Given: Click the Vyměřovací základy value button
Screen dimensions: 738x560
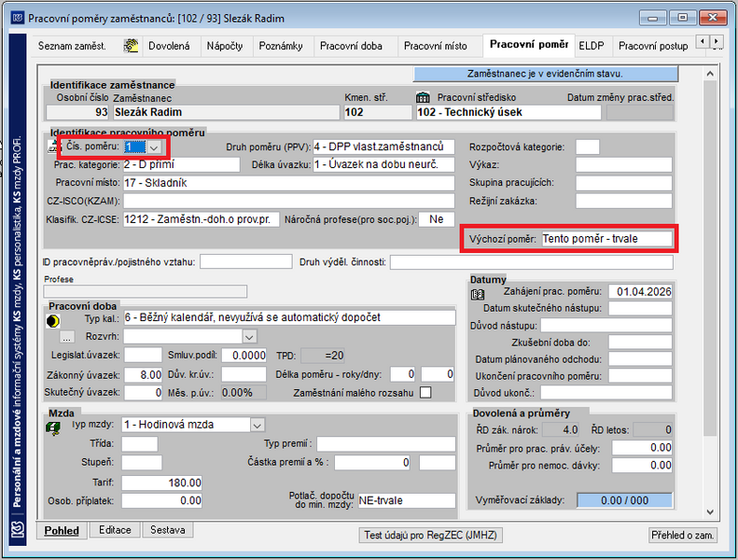Looking at the screenshot, I should 624,500.
